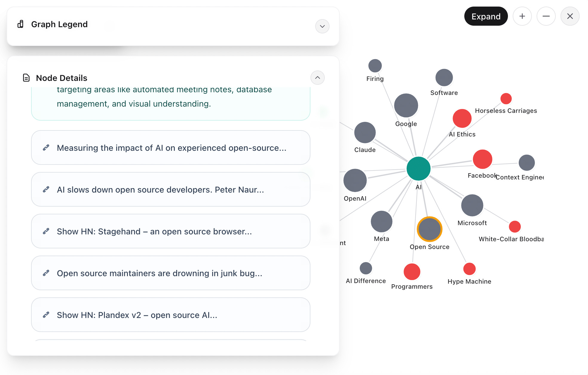Viewport: 588px width, 375px height.
Task: Click the zoom in plus icon
Action: pyautogui.click(x=522, y=16)
